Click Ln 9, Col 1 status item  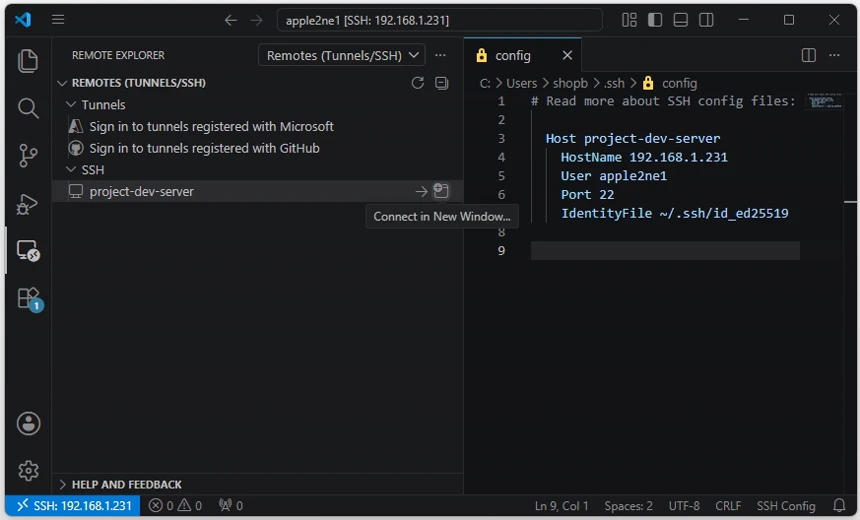[x=561, y=505]
